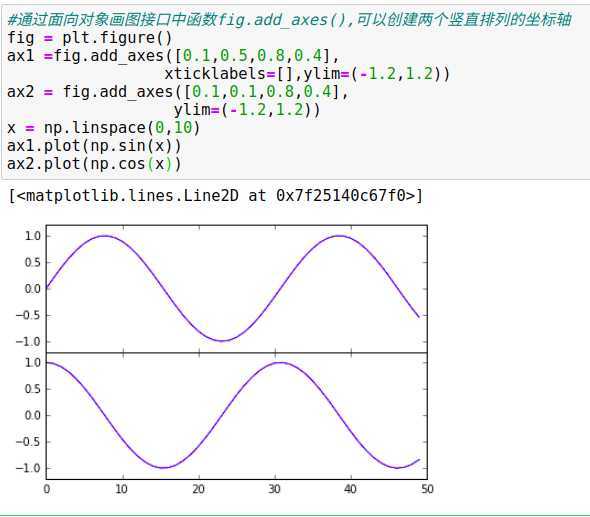Click the ax1 = fig.add_axes assignment line
590x517 pixels.
pos(173,56)
